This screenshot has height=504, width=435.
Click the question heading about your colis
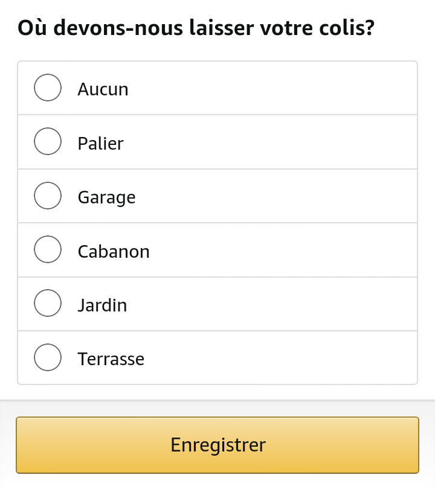coord(196,28)
